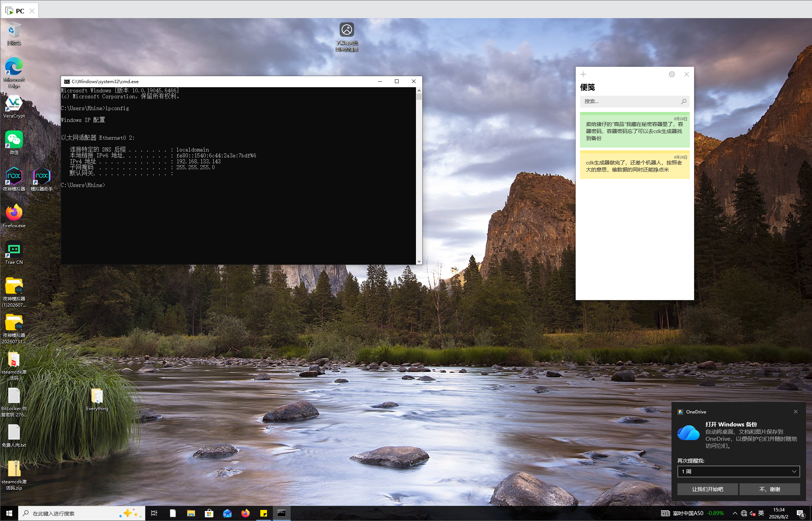812x521 pixels.
Task: Select the 模拟器助手 Nox assistant shortcut
Action: pyautogui.click(x=41, y=179)
